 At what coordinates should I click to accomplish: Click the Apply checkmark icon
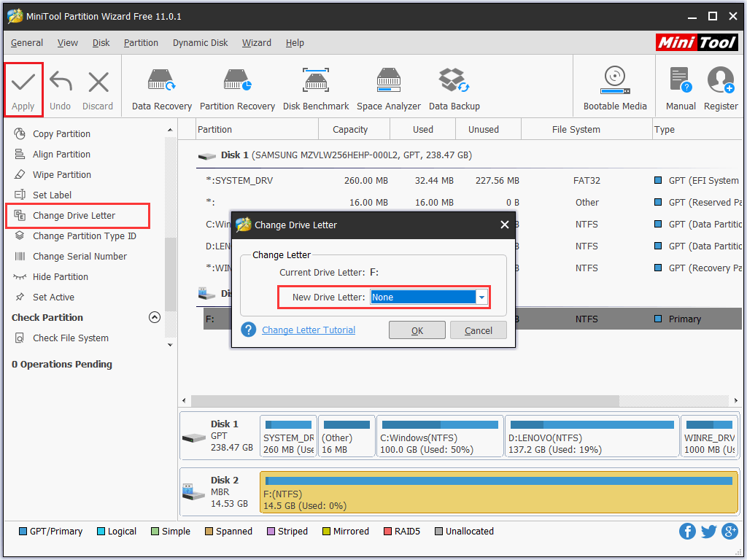click(x=23, y=82)
